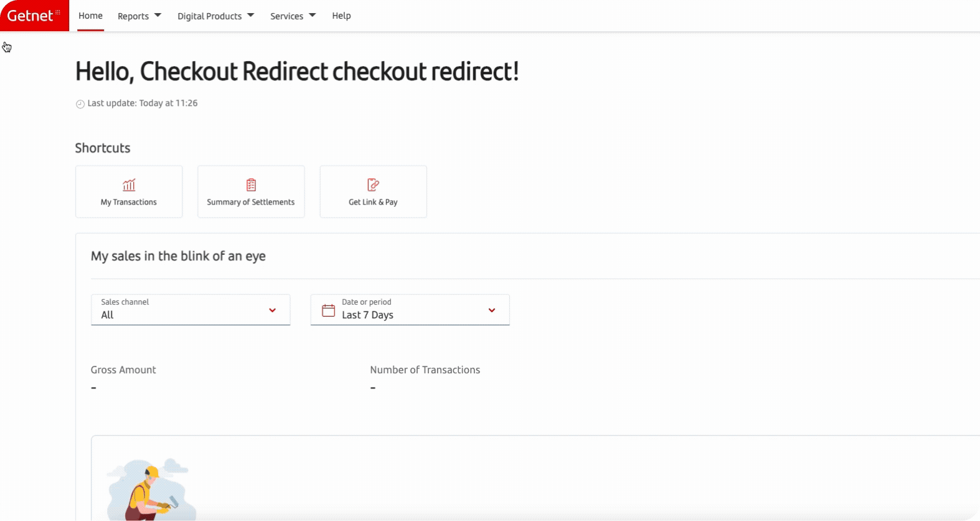The image size is (980, 521).
Task: Expand the Services menu arrow
Action: click(312, 15)
